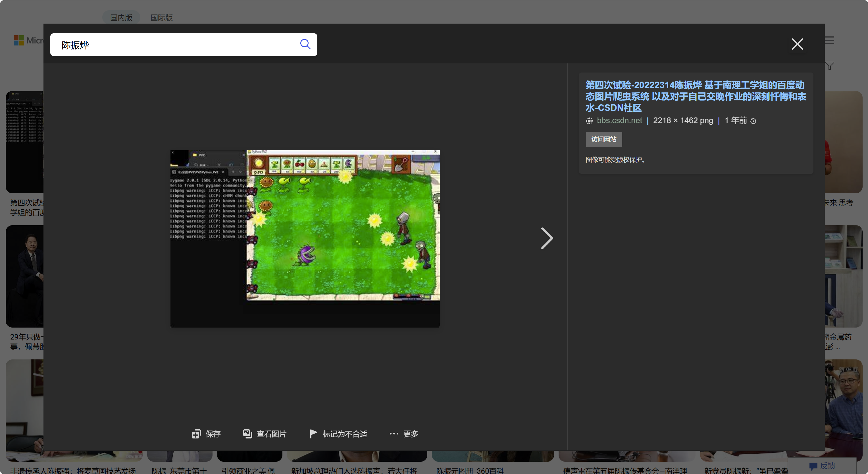Image resolution: width=868 pixels, height=474 pixels.
Task: Open the 更多 more options menu
Action: click(404, 434)
